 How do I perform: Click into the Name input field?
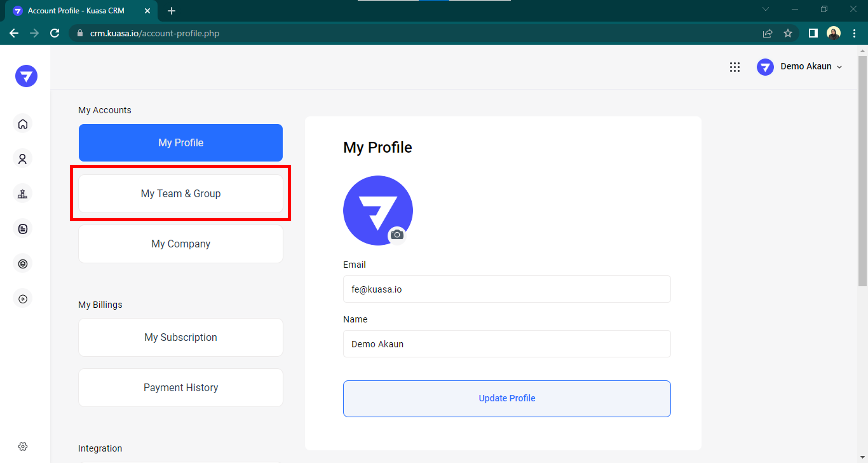[506, 344]
